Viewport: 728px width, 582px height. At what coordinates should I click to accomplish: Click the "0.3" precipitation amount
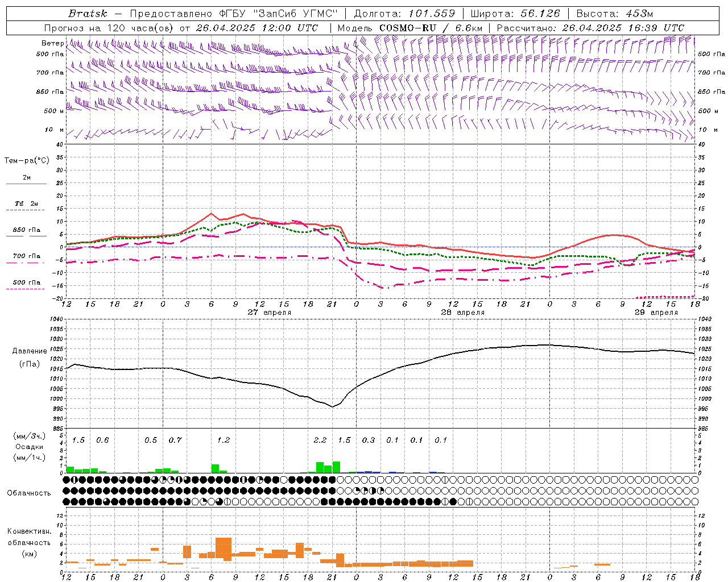(x=369, y=440)
